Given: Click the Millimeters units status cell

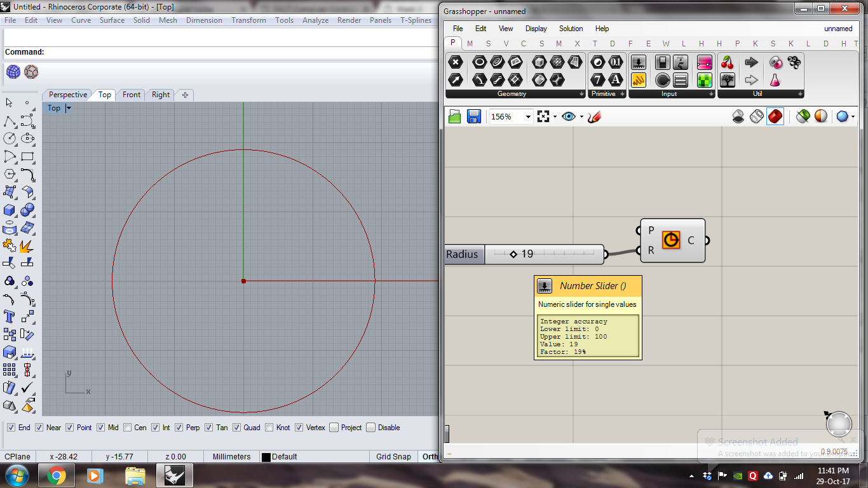Looking at the screenshot, I should coord(231,456).
